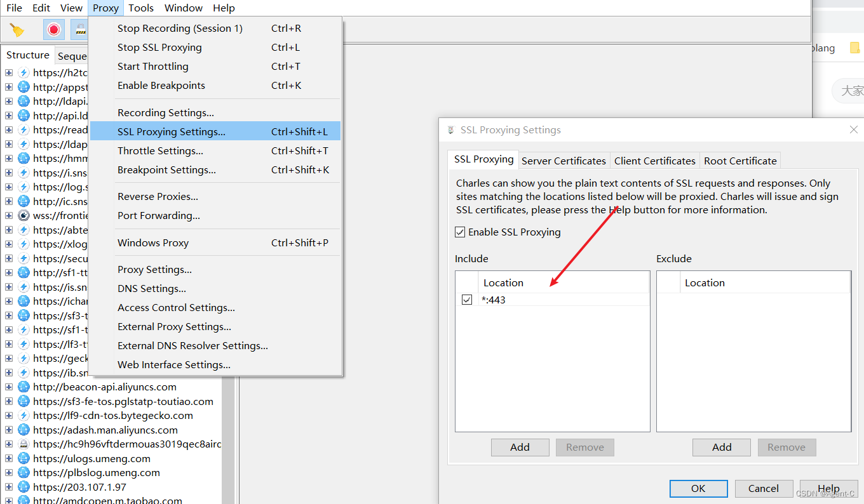
Task: Select the Structure tab
Action: coord(28,55)
